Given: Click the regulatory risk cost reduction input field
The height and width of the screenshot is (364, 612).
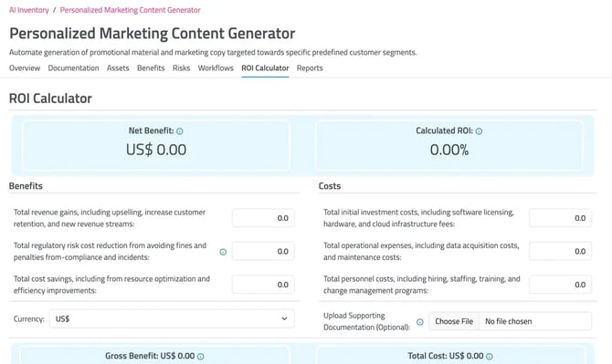Looking at the screenshot, I should click(263, 252).
